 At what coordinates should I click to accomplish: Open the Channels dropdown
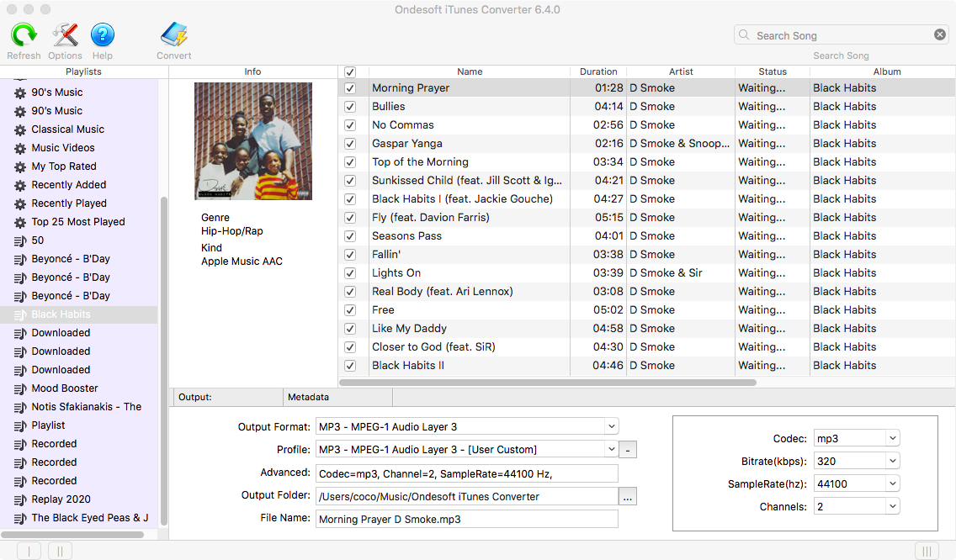pos(893,506)
